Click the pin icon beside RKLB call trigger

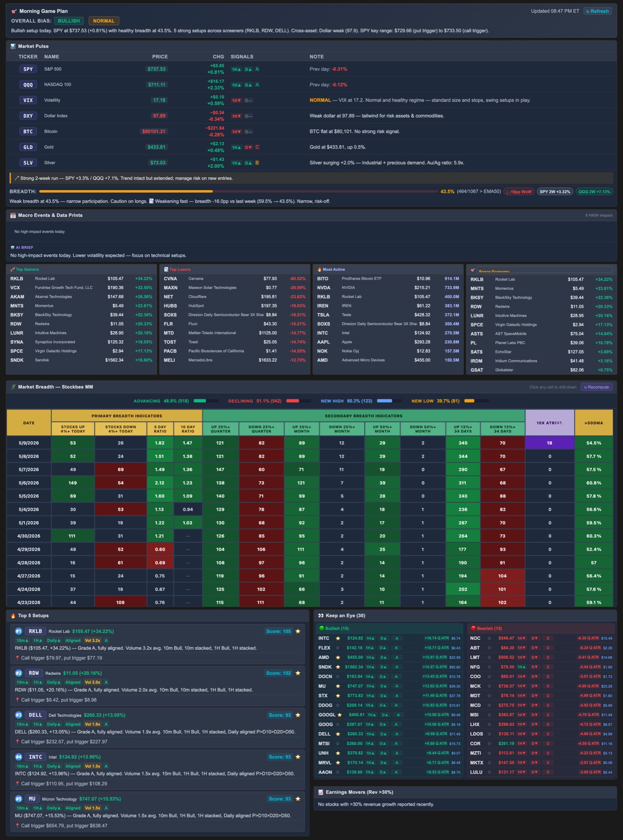point(17,658)
